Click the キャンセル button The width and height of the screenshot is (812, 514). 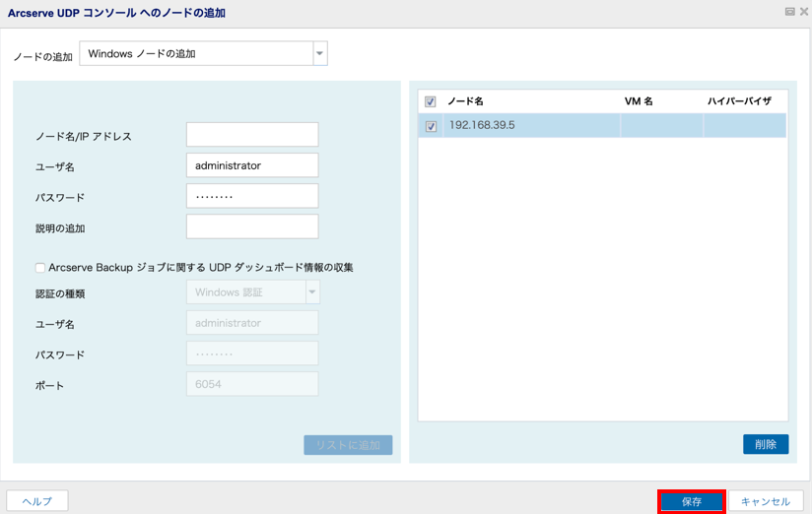click(x=766, y=501)
